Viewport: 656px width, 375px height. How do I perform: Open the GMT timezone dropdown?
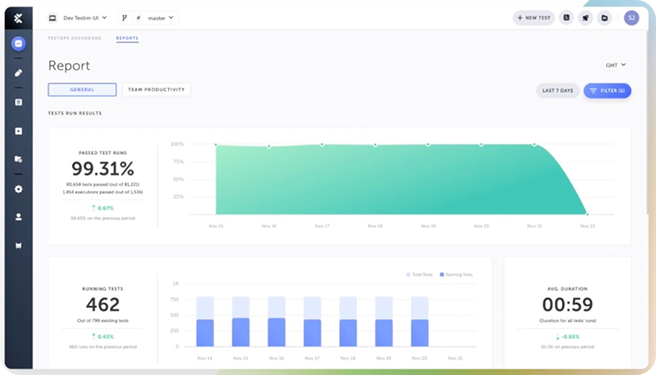pyautogui.click(x=615, y=65)
